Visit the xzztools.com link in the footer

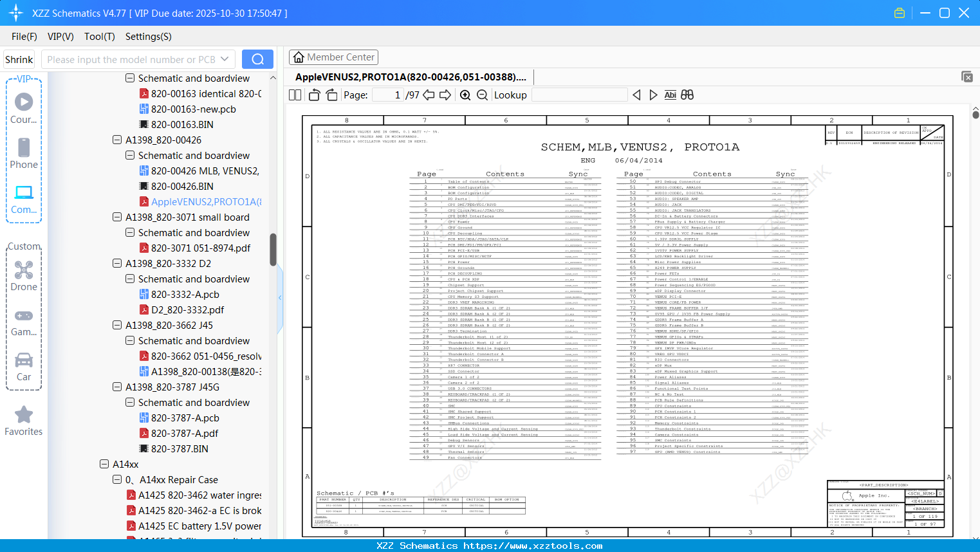point(533,546)
